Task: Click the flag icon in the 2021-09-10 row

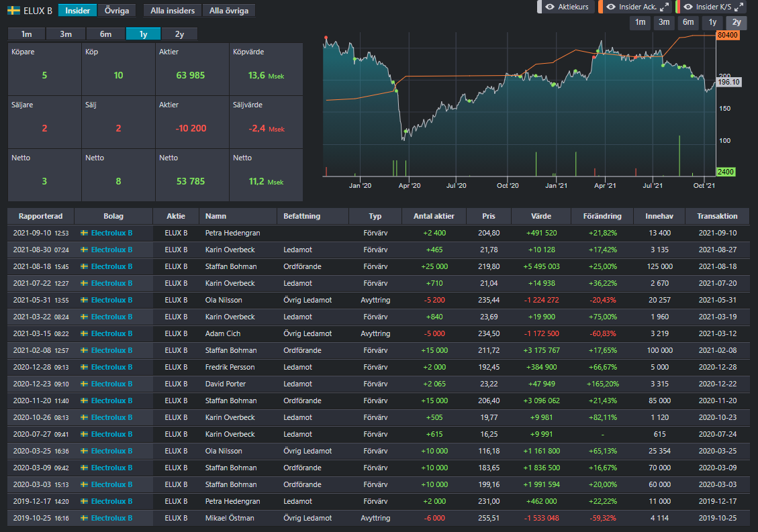Action: [x=84, y=233]
